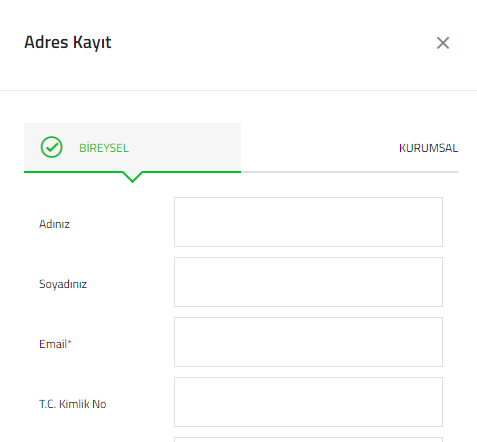Click the T.C. Kimlik No label
The width and height of the screenshot is (477, 442).
(73, 404)
